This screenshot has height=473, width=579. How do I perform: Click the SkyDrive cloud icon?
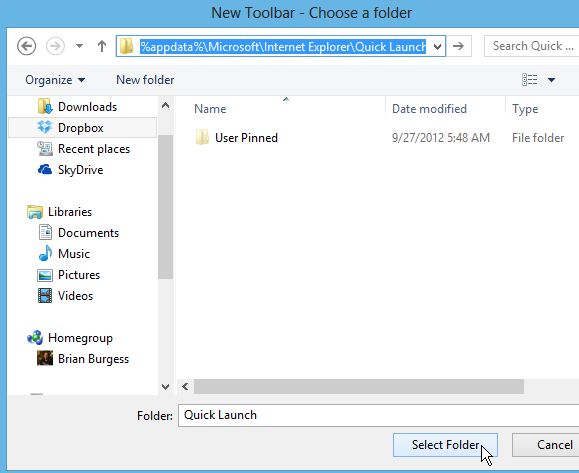45,169
